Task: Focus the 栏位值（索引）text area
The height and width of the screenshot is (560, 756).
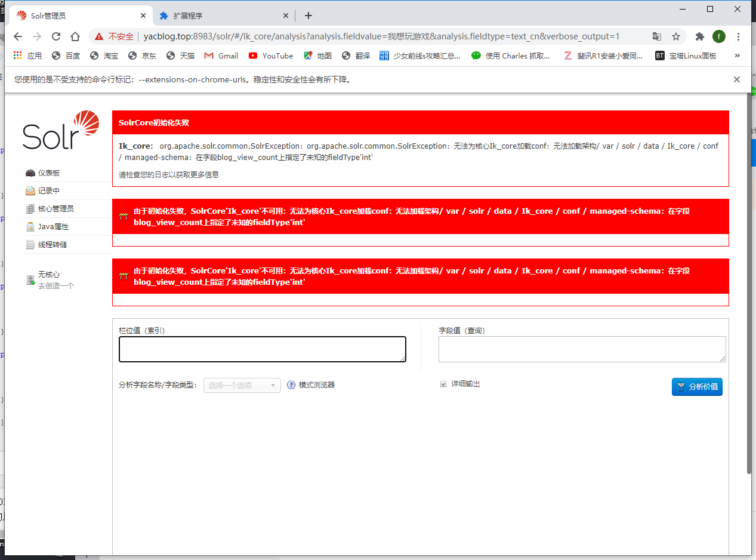Action: click(x=263, y=349)
